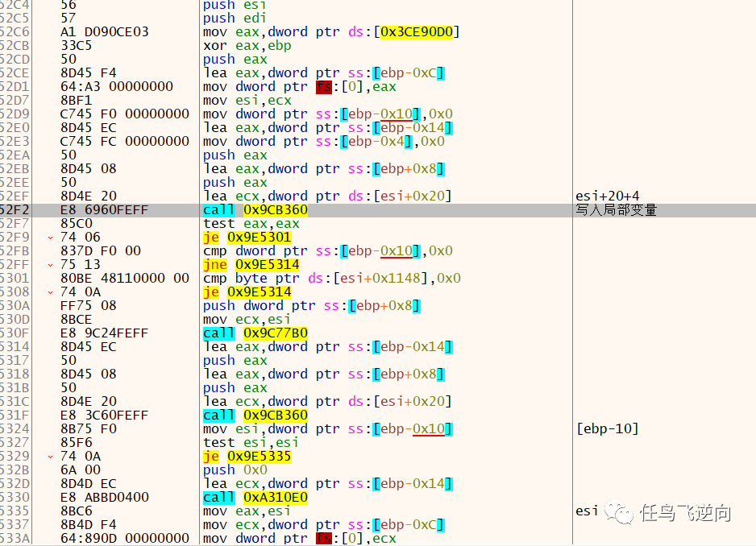Image resolution: width=756 pixels, height=546 pixels.
Task: Select opcode bytes 6A 00
Action: [81, 470]
